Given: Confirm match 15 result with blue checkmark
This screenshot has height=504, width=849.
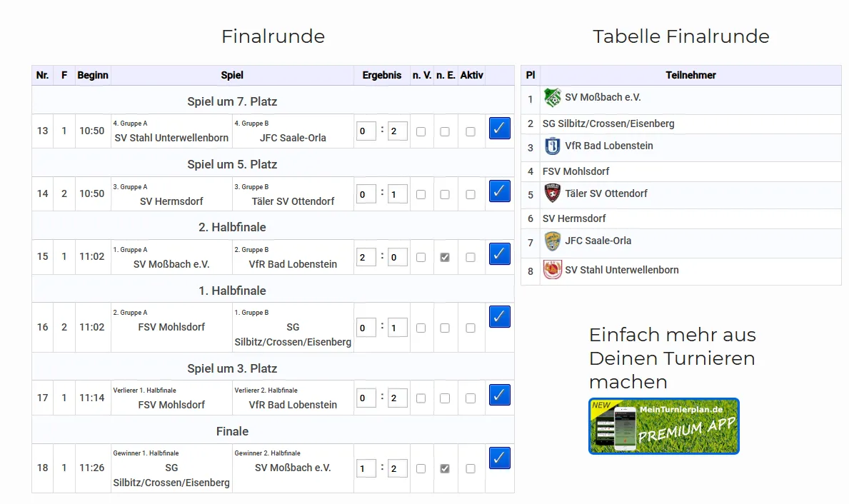Looking at the screenshot, I should pyautogui.click(x=499, y=253).
